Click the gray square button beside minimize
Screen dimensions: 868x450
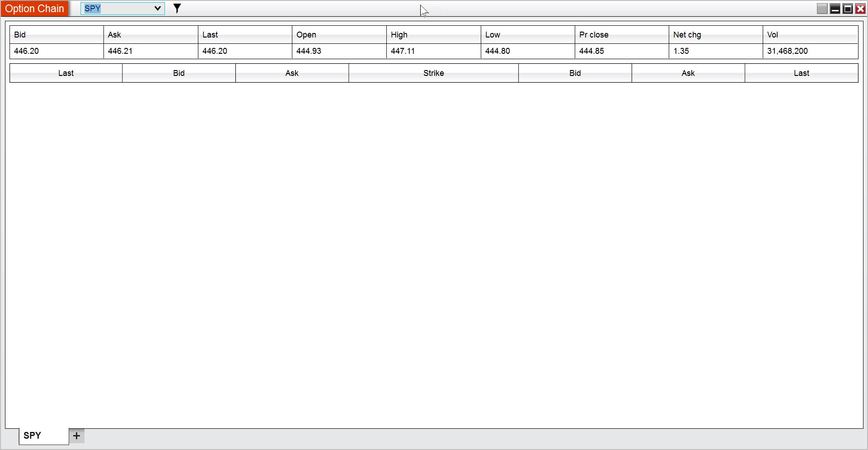pos(822,9)
